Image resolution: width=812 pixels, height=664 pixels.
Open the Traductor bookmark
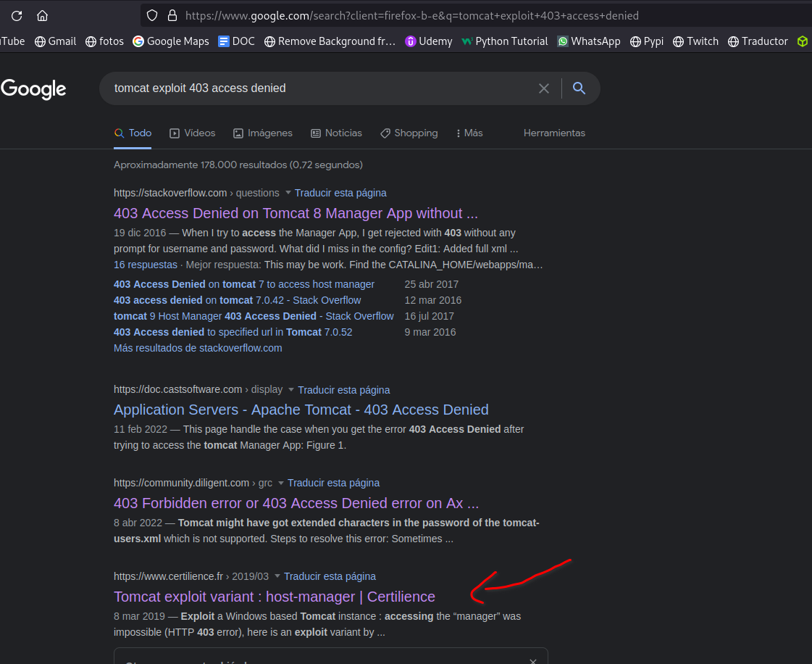(x=758, y=41)
